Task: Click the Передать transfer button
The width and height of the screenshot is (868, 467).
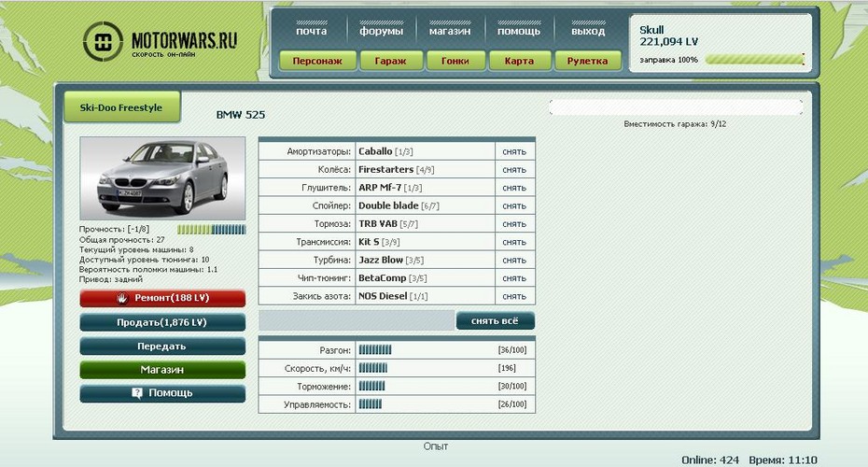Action: pyautogui.click(x=162, y=347)
